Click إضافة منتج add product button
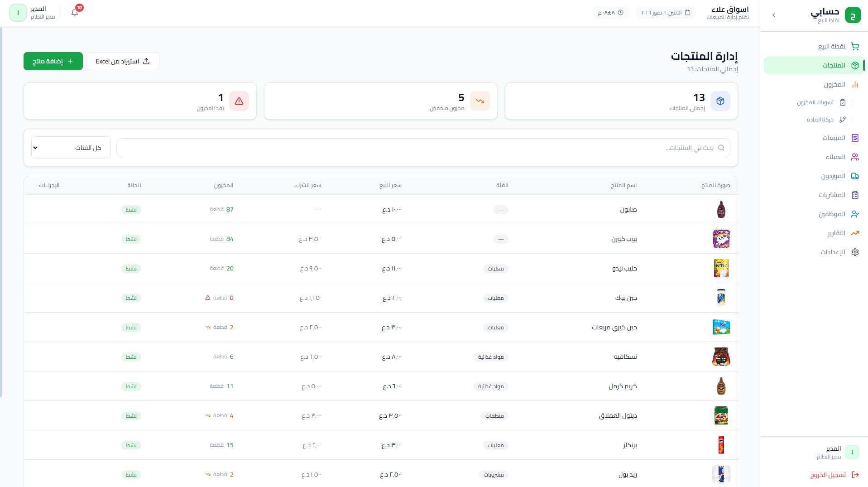 53,61
